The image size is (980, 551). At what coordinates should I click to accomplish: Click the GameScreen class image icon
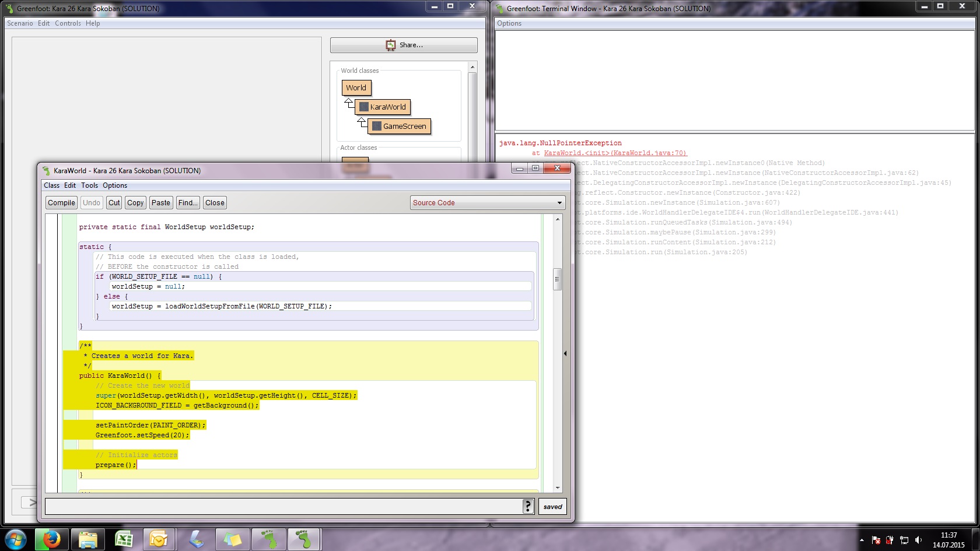377,127
